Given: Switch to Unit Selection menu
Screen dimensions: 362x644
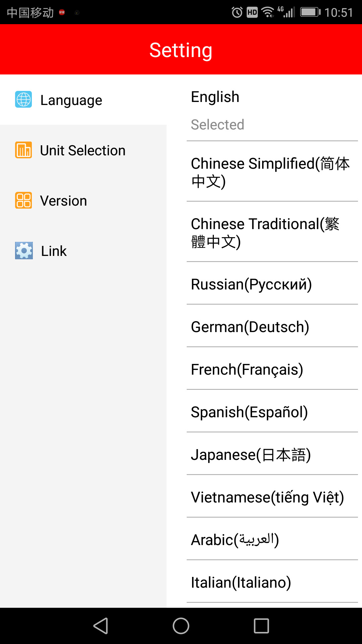Looking at the screenshot, I should pos(82,150).
